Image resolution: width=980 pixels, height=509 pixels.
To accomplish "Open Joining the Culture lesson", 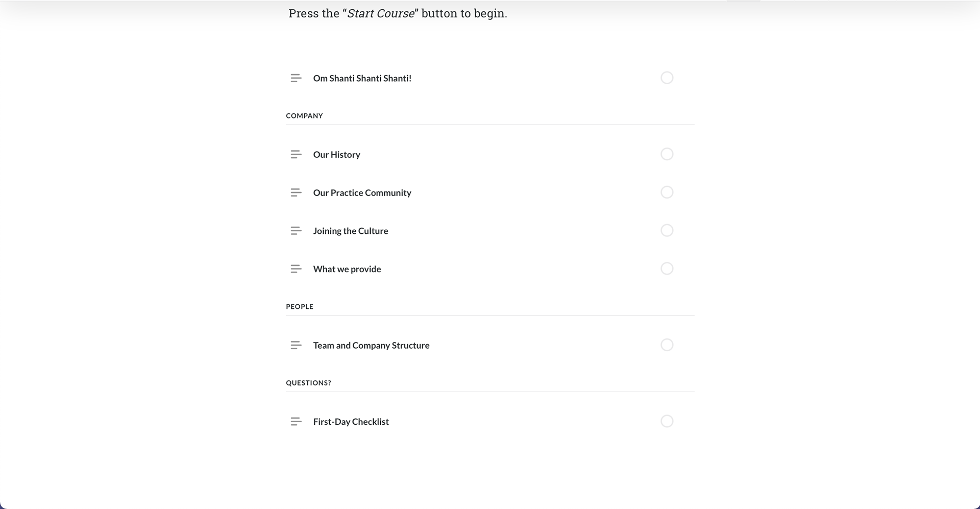I will pyautogui.click(x=350, y=231).
